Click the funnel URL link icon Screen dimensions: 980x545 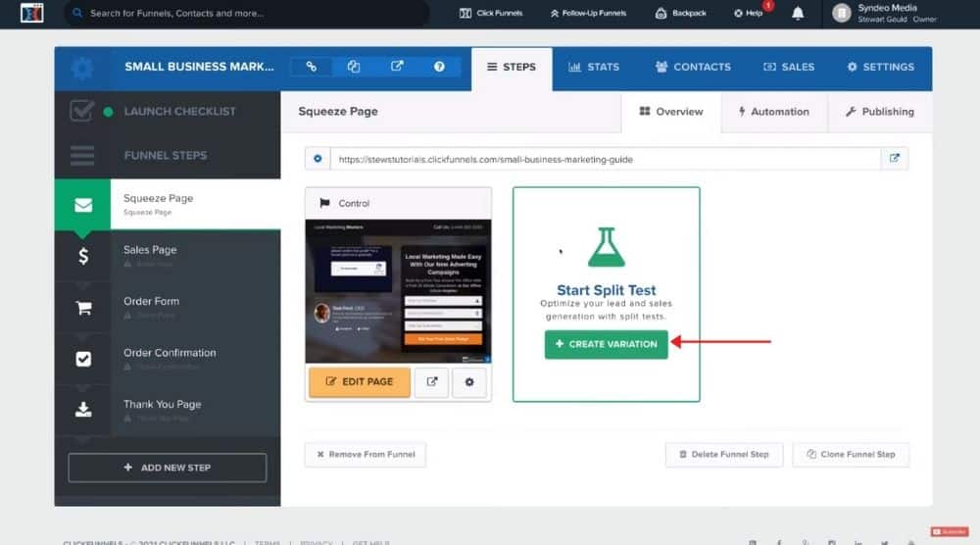pyautogui.click(x=312, y=67)
